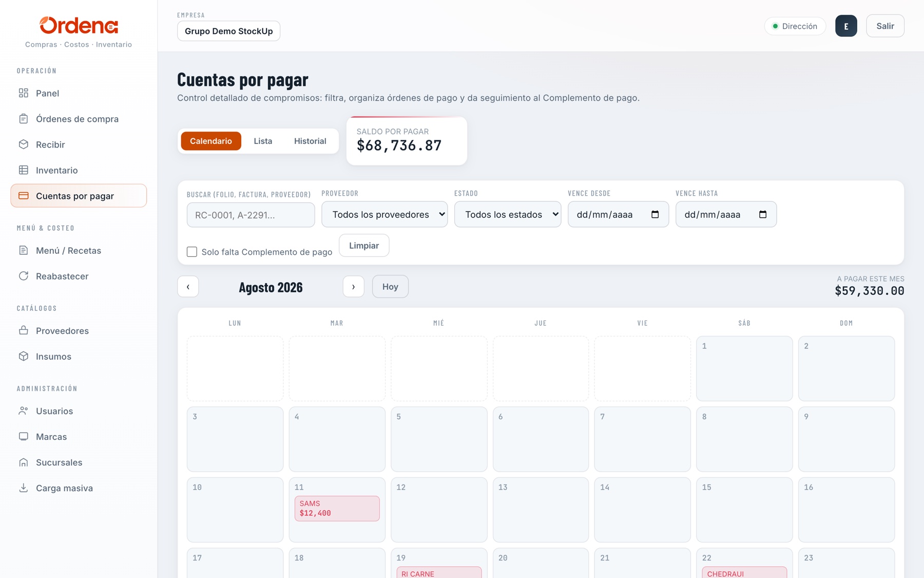This screenshot has height=578, width=924.
Task: Open Insumos menu item
Action: point(79,356)
